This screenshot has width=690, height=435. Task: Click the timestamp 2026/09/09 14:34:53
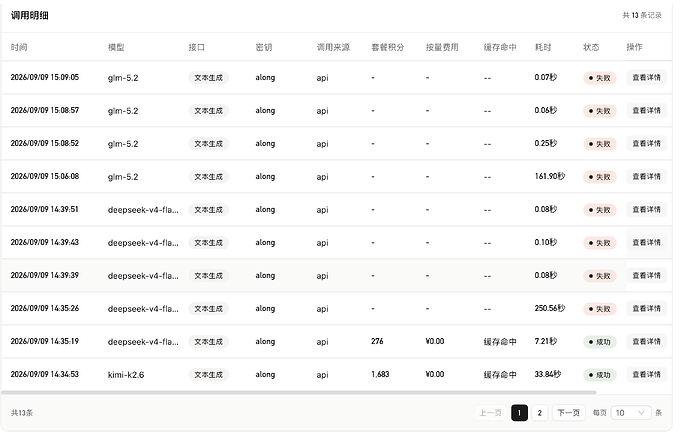tap(44, 374)
